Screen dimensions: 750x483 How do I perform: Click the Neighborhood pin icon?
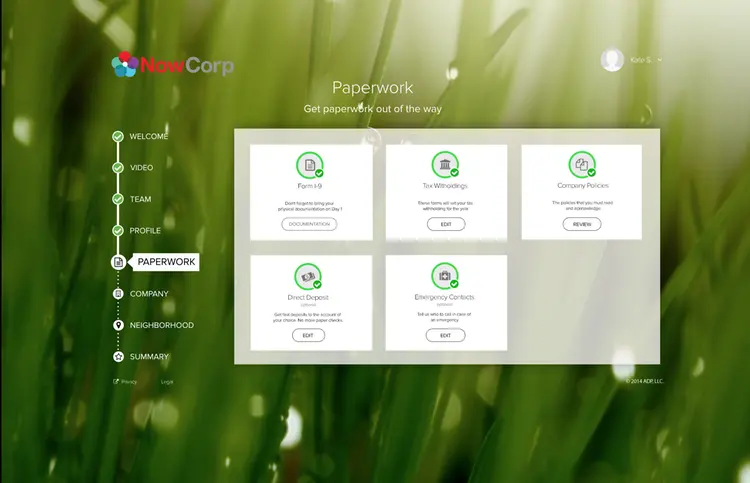click(x=118, y=325)
